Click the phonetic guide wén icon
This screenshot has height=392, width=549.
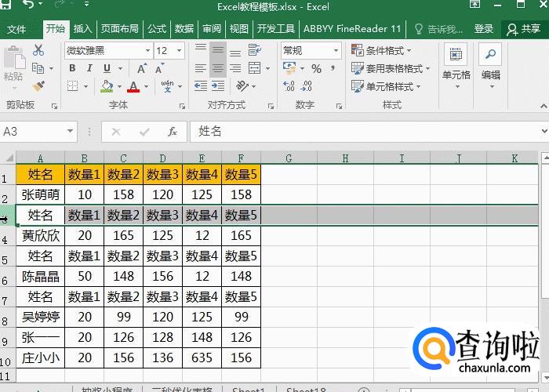click(167, 85)
